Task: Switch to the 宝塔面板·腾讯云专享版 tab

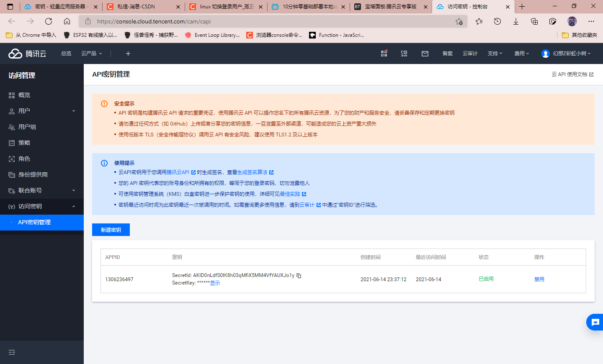Action: pyautogui.click(x=391, y=7)
